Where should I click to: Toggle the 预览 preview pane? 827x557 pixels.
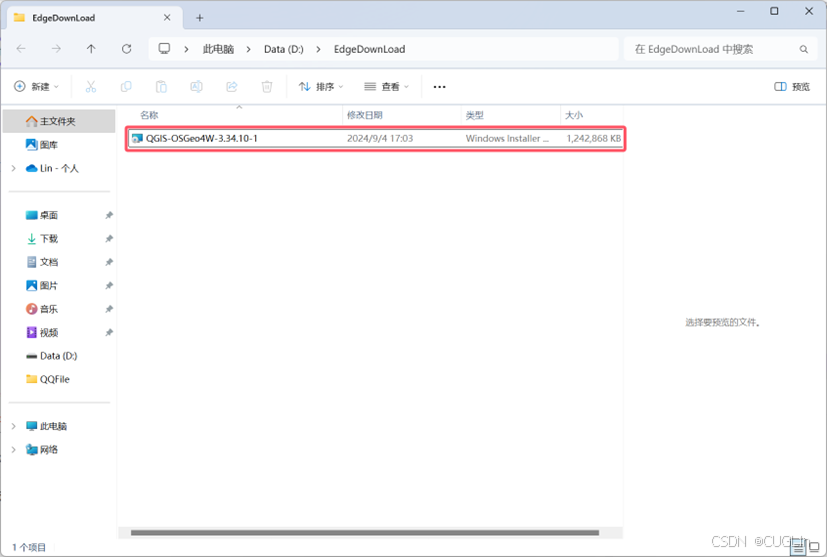[x=792, y=87]
